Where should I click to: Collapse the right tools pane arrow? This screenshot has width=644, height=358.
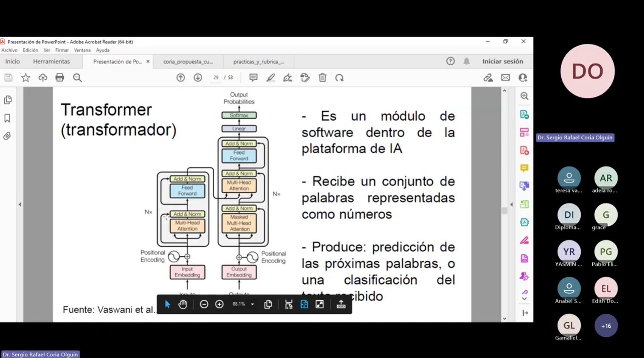click(512, 205)
